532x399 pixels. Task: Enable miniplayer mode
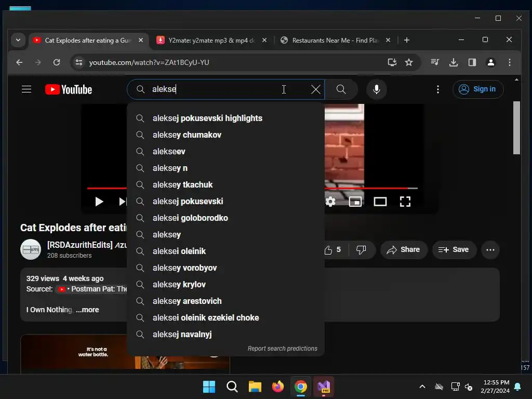pos(355,202)
